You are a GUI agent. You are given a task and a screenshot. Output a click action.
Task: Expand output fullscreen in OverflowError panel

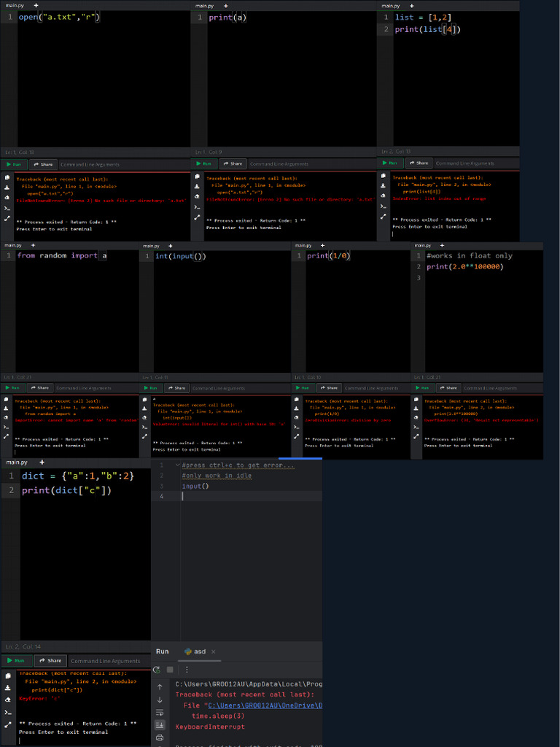[x=416, y=436]
